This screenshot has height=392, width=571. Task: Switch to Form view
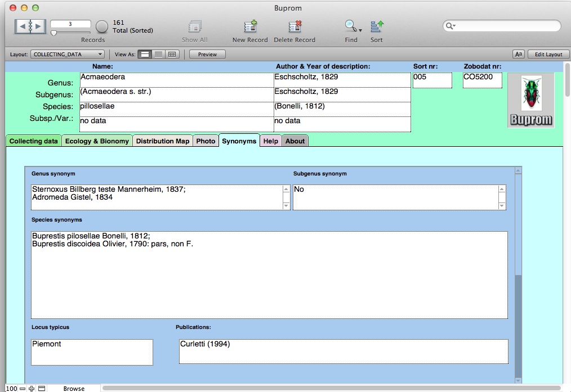point(145,55)
